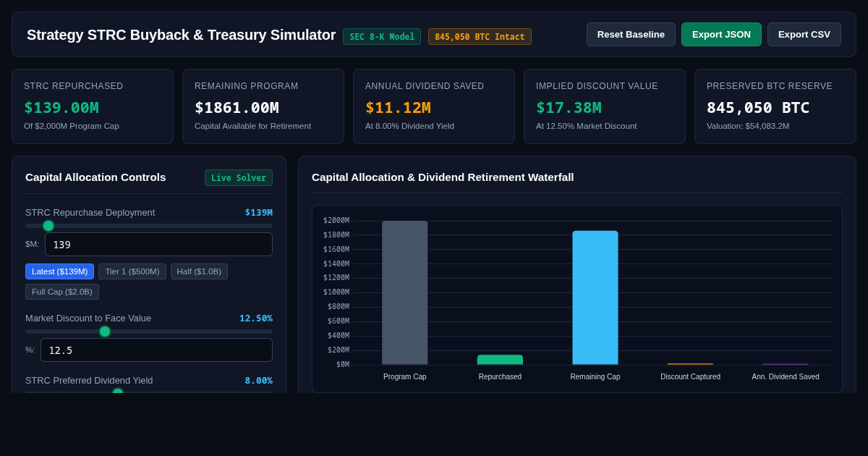The image size is (868, 456).
Task: Click the green Repurchased bar in chart
Action: tap(500, 360)
